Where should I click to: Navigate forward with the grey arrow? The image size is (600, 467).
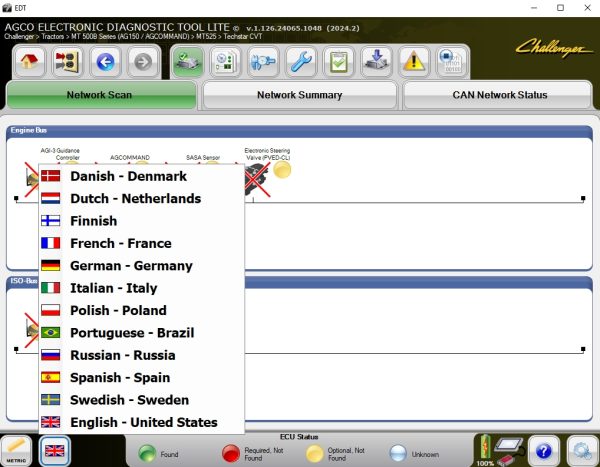[x=143, y=62]
